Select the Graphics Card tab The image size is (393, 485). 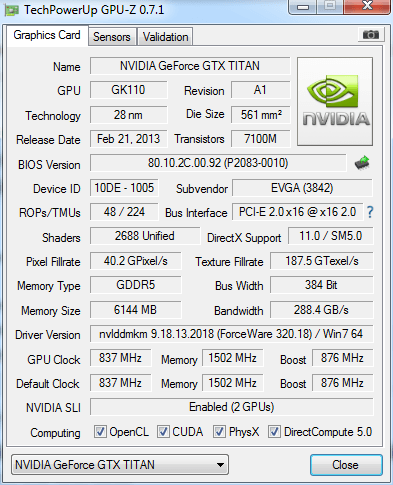[47, 35]
